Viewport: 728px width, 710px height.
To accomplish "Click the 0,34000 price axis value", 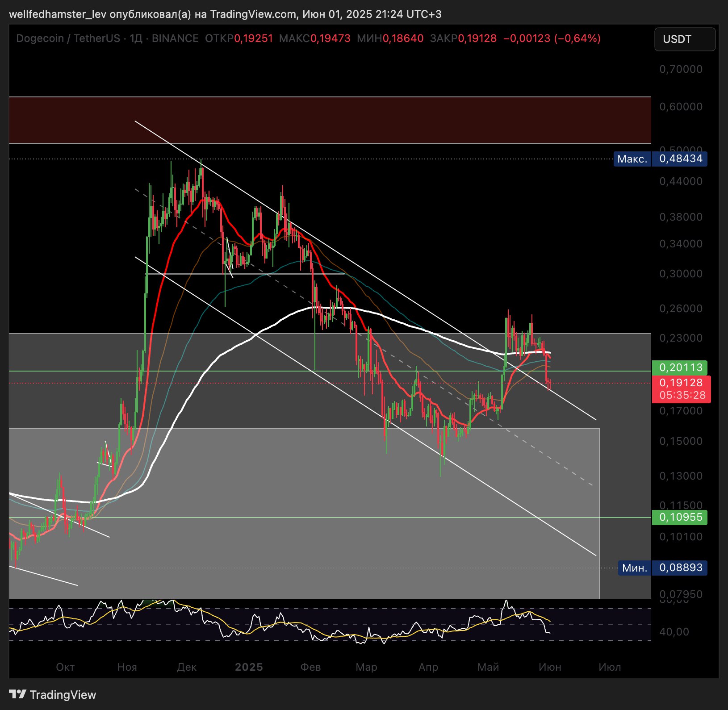I will point(681,244).
